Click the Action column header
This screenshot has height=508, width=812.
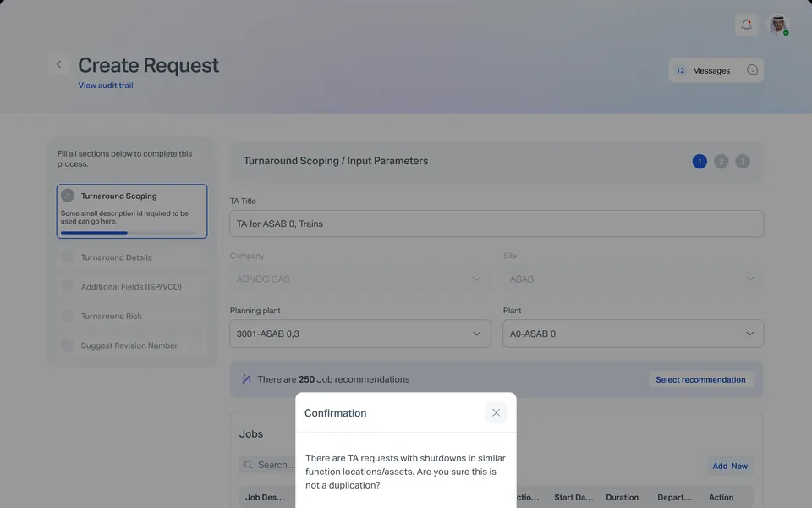pyautogui.click(x=721, y=497)
